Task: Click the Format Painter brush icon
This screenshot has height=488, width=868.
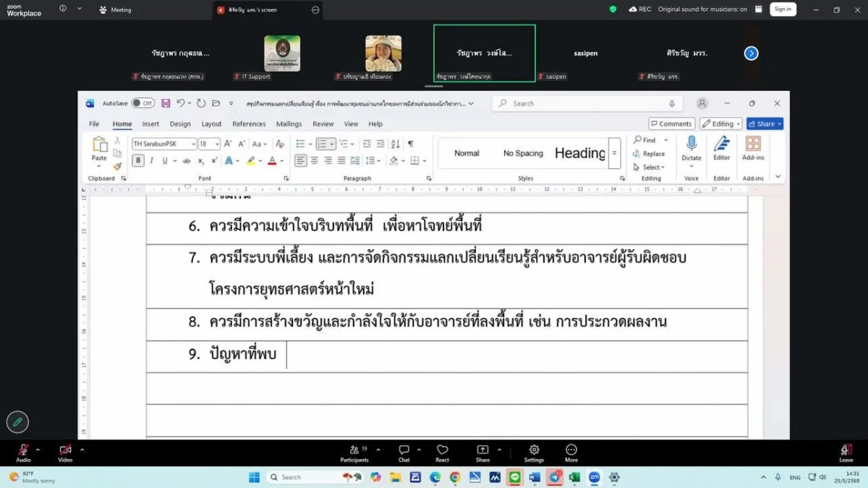Action: click(117, 167)
